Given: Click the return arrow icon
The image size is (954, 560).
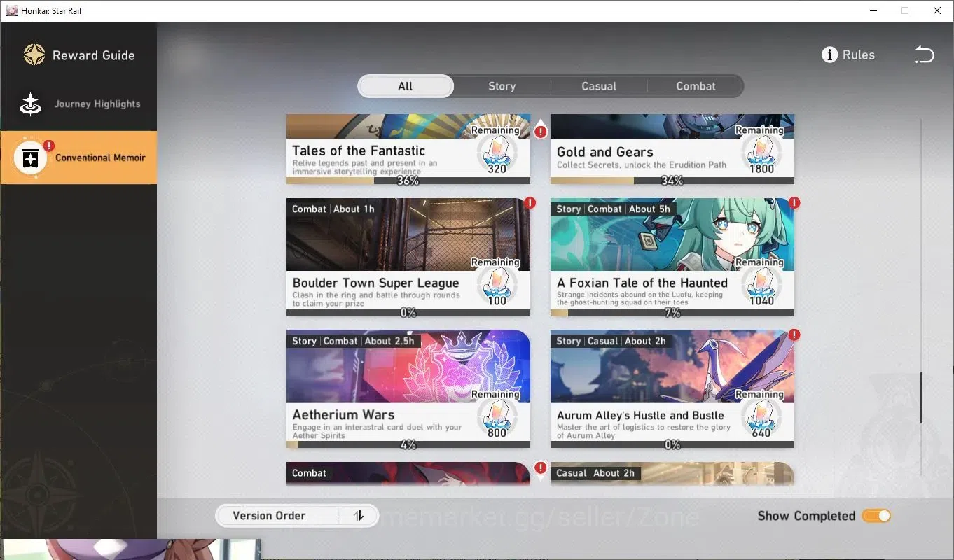Looking at the screenshot, I should coord(925,55).
